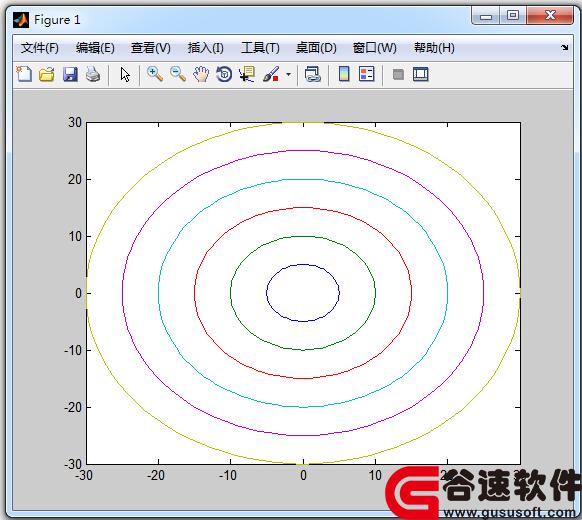
Task: Select the Zoom Out magnifier tool
Action: [x=178, y=74]
